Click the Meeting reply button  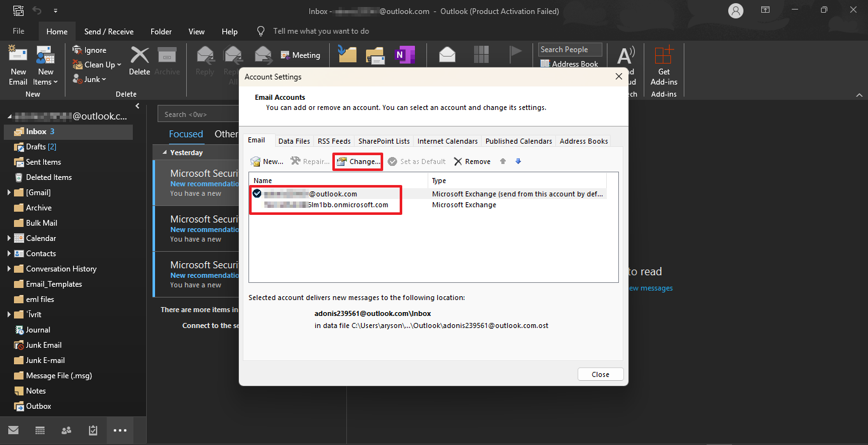pyautogui.click(x=300, y=55)
